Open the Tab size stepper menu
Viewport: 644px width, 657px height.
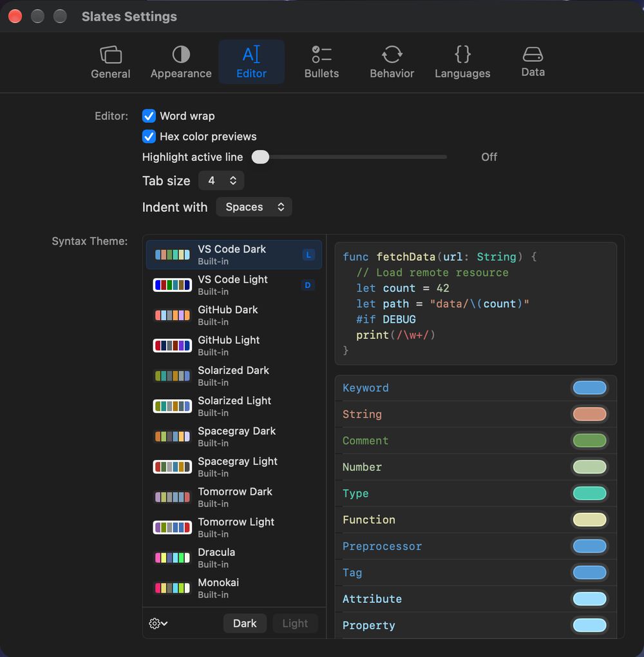point(221,180)
